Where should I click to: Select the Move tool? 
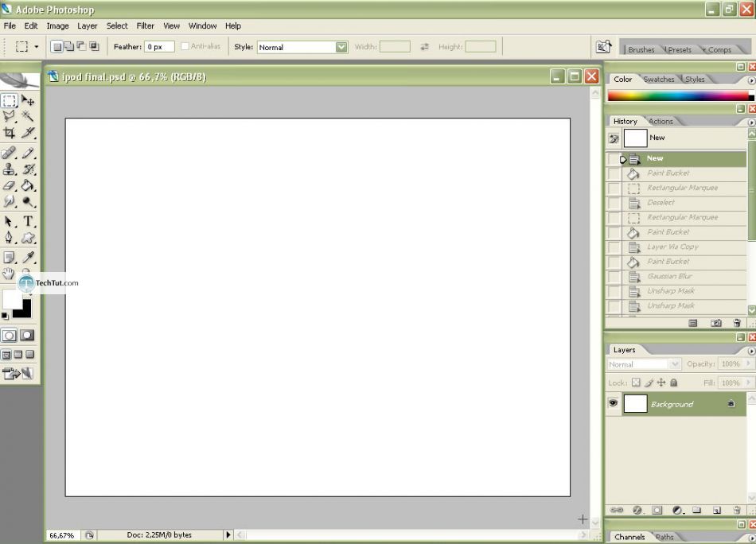tap(28, 100)
